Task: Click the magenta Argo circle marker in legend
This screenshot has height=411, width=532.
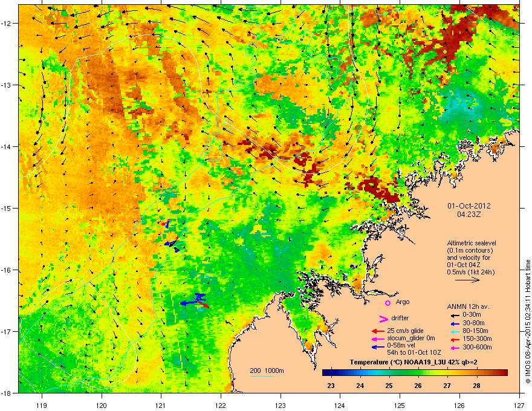Action: point(388,303)
